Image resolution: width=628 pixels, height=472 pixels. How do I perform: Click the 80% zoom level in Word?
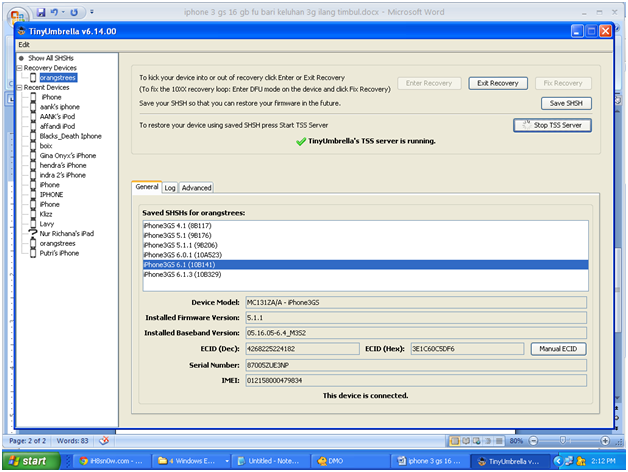[x=516, y=441]
